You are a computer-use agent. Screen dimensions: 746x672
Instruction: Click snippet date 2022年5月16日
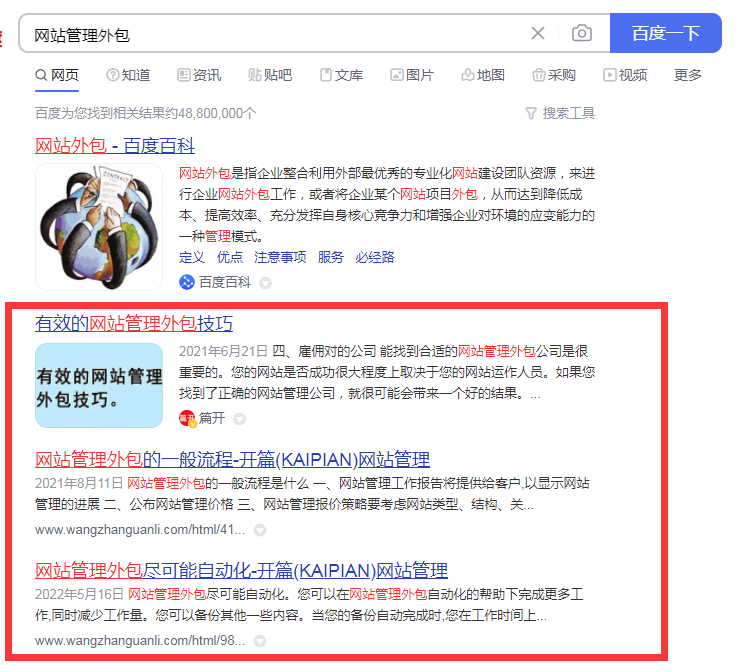(79, 594)
